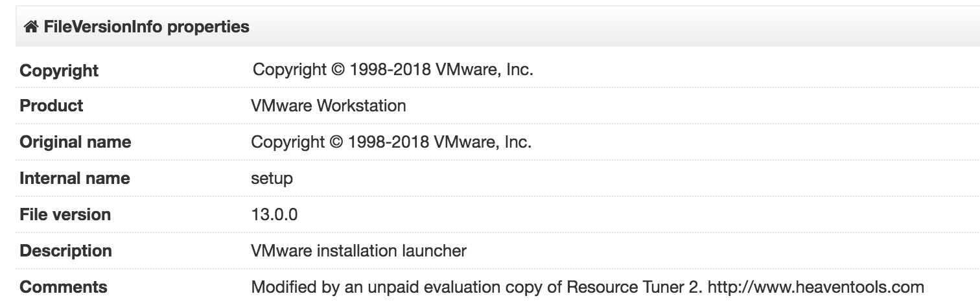Select the Copyright row's value text
Viewport: 980px width, 307px height.
click(393, 69)
